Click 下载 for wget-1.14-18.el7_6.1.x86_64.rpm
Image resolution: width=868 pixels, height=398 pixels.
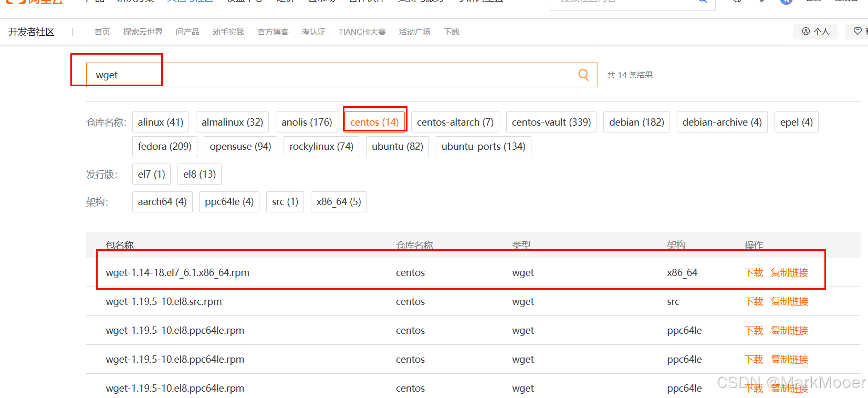point(754,272)
